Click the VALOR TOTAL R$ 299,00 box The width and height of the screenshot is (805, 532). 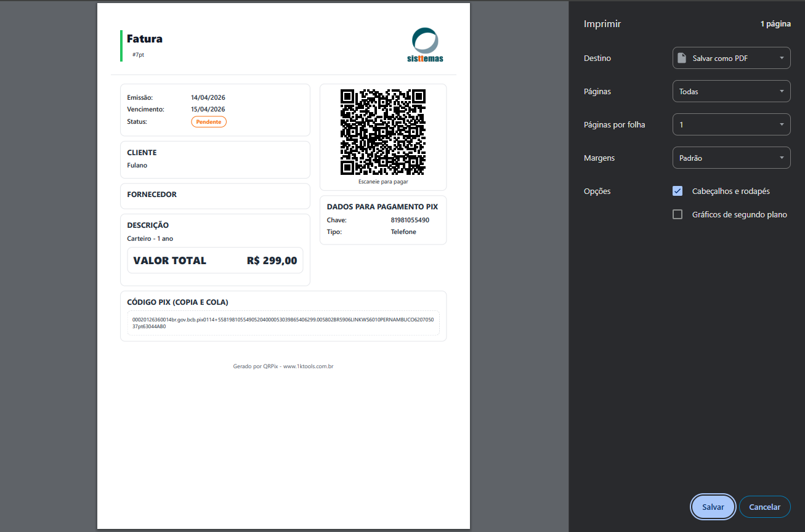coord(215,260)
